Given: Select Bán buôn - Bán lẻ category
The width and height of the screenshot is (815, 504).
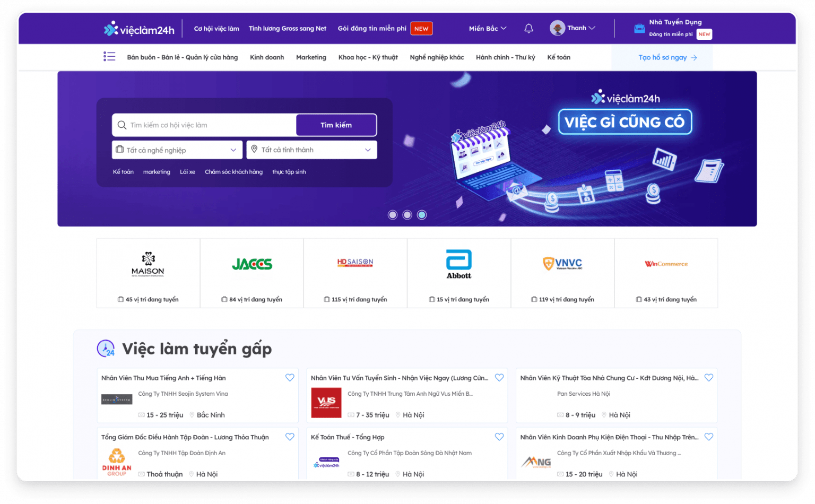Looking at the screenshot, I should click(183, 57).
